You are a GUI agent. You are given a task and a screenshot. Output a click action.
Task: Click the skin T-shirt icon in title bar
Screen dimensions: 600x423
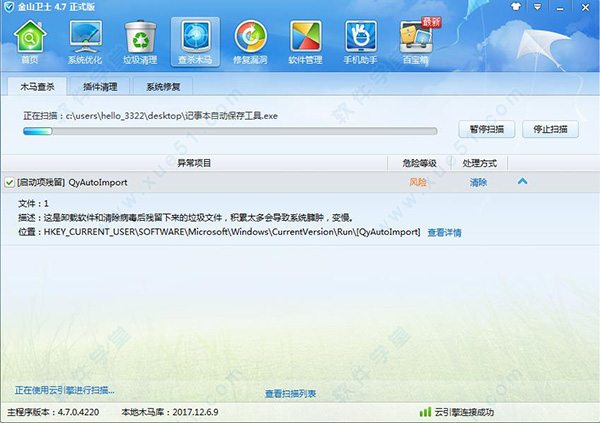click(x=516, y=7)
